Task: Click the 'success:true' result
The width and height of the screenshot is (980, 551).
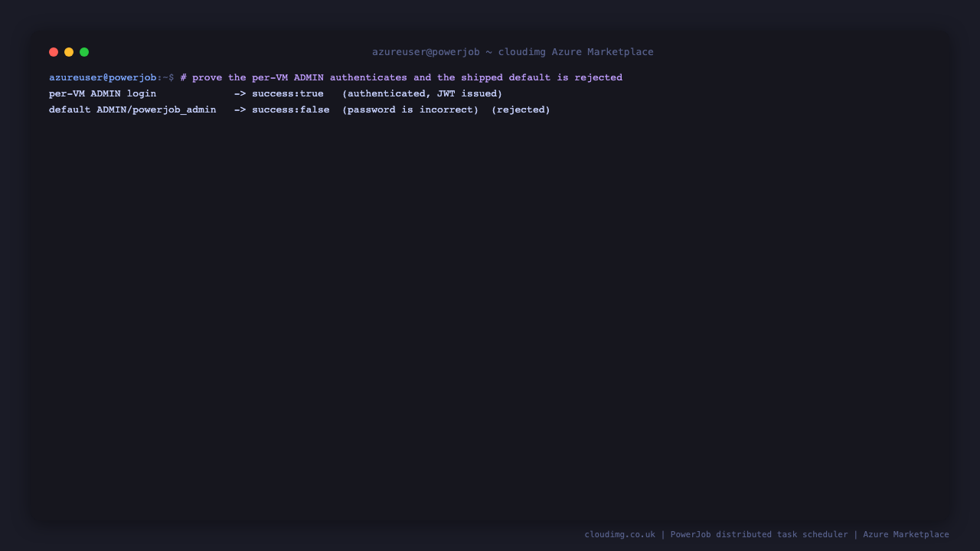Action: click(x=288, y=93)
